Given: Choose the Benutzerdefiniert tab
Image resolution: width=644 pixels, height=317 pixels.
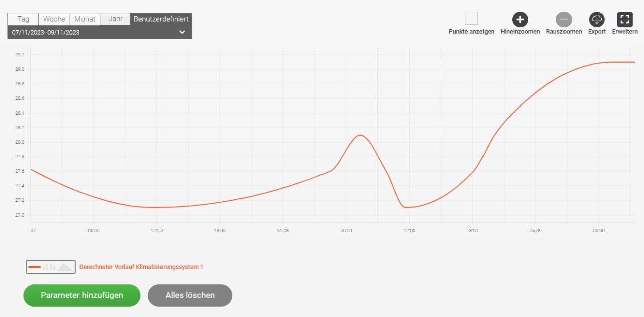Looking at the screenshot, I should tap(161, 19).
